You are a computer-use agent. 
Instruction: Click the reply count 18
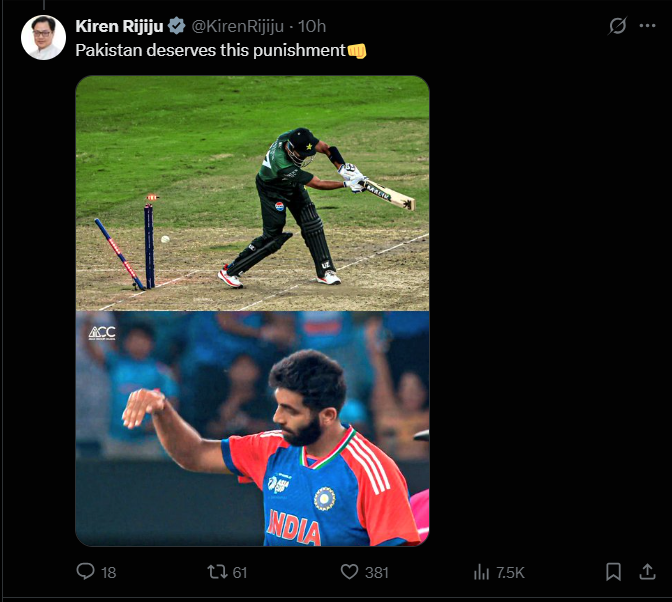tap(109, 573)
